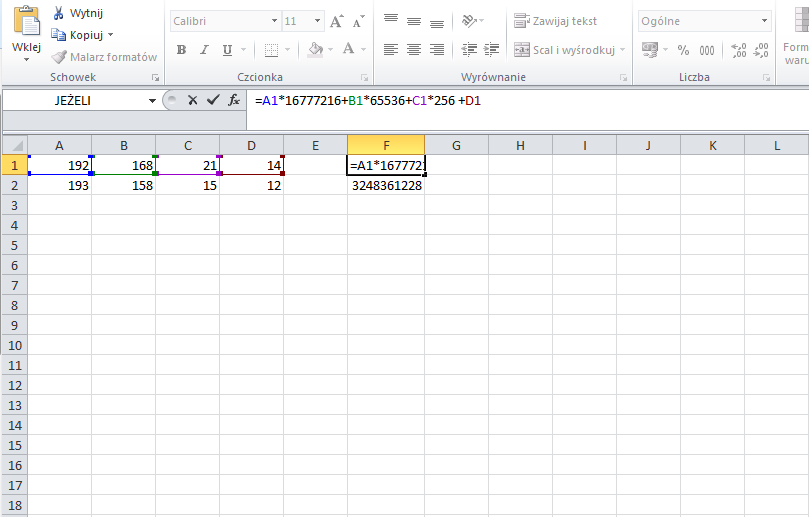This screenshot has width=809, height=517.
Task: Click the fx insert function icon
Action: (234, 100)
